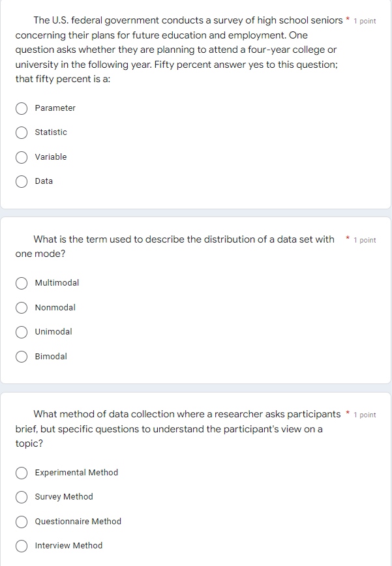This screenshot has width=392, height=566.
Task: Pick Unimodal as the answer
Action: [22, 332]
